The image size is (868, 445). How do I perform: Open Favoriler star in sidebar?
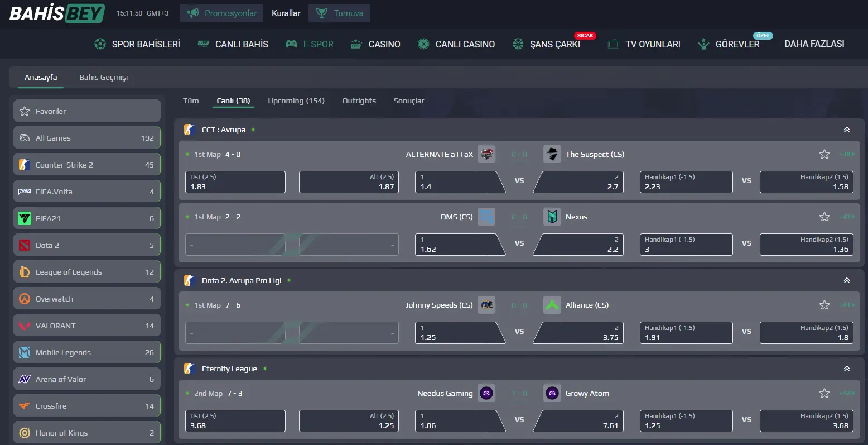coord(25,111)
